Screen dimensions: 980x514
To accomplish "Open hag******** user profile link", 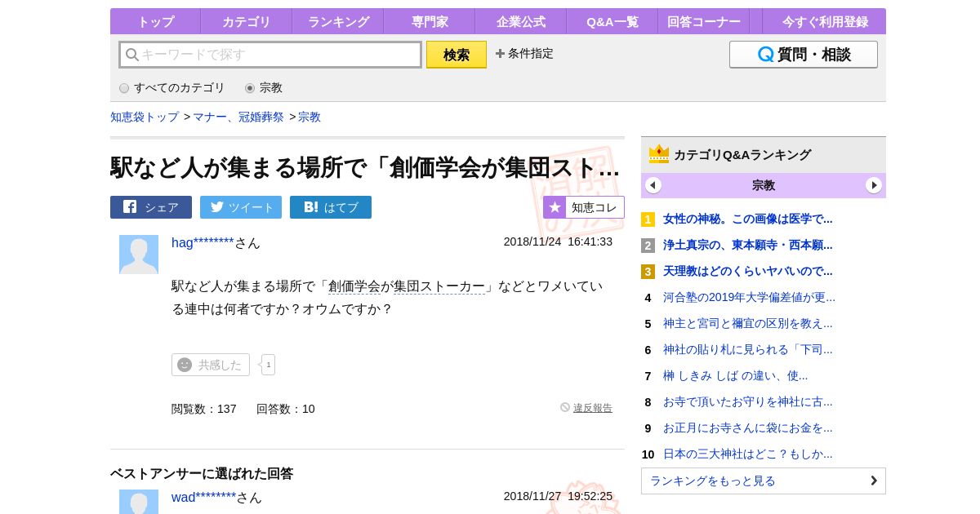I will click(203, 242).
